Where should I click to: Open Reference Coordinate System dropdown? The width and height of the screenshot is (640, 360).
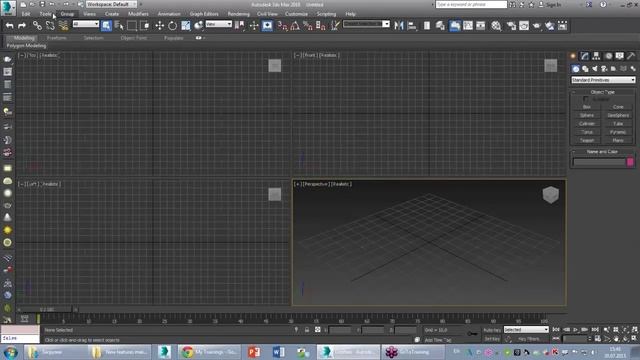point(218,24)
